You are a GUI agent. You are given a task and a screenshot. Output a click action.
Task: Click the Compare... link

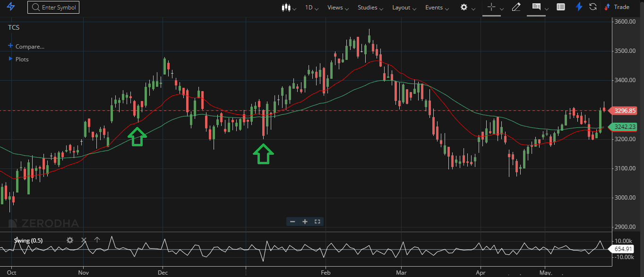tap(29, 46)
